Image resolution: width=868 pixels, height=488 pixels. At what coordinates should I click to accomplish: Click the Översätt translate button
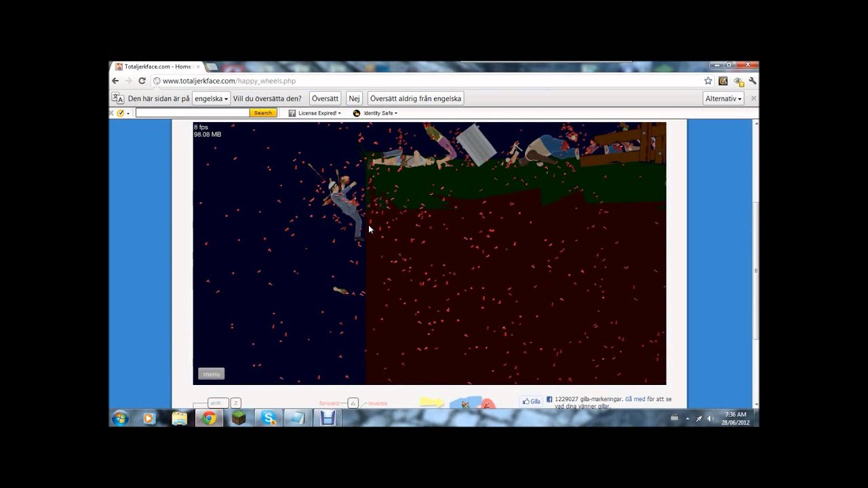pos(325,98)
